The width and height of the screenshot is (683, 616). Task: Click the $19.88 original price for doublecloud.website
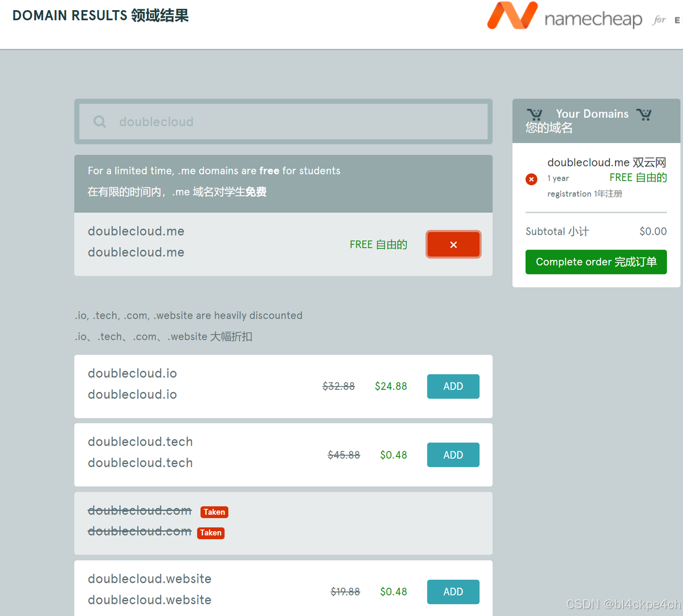pos(345,591)
